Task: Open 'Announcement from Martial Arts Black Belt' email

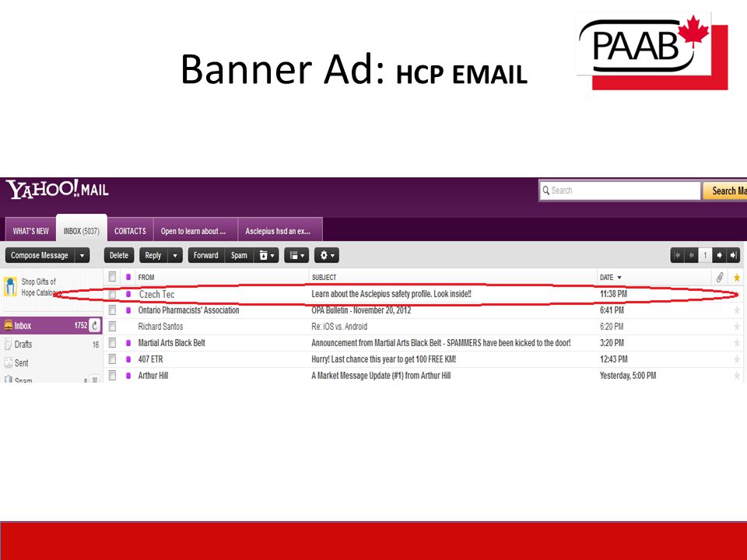Action: click(440, 343)
